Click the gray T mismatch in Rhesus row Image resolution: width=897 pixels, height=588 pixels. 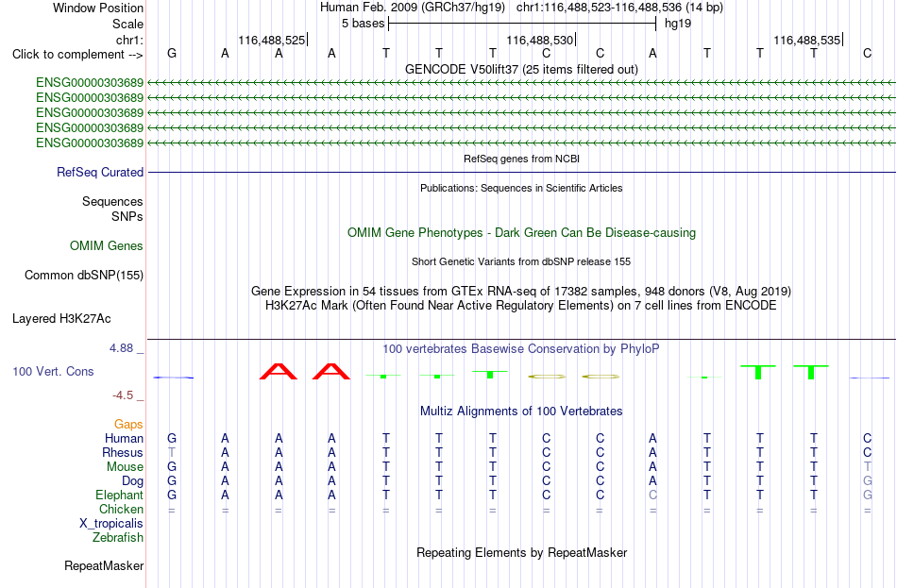[172, 452]
